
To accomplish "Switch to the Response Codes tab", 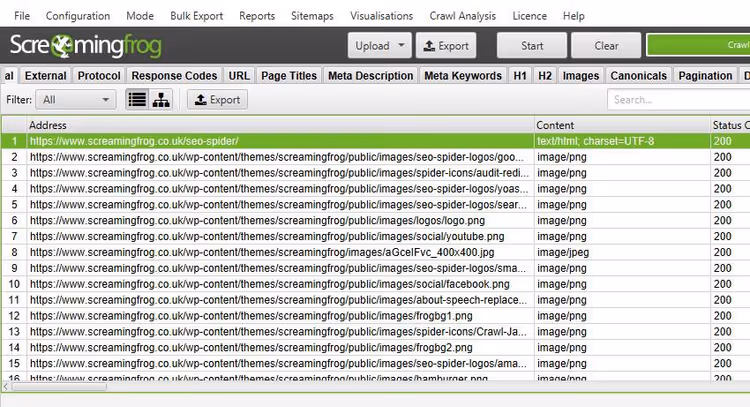I will click(x=174, y=76).
